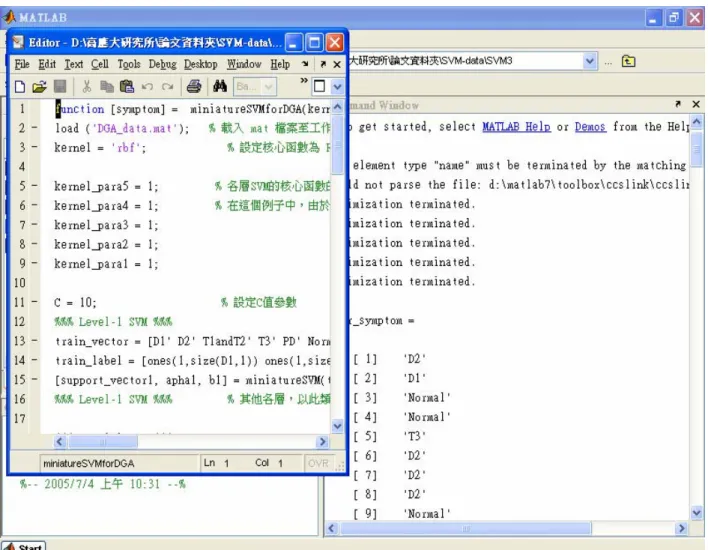Redo edit via toolbar arrow

(168, 86)
